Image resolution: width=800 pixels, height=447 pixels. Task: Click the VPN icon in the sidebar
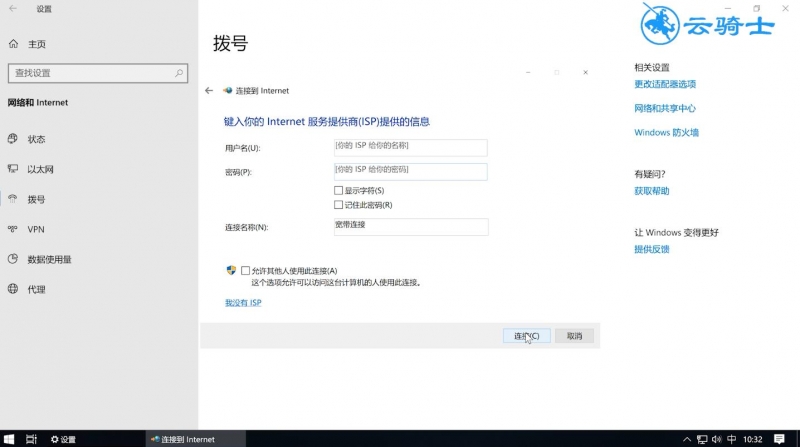(13, 229)
